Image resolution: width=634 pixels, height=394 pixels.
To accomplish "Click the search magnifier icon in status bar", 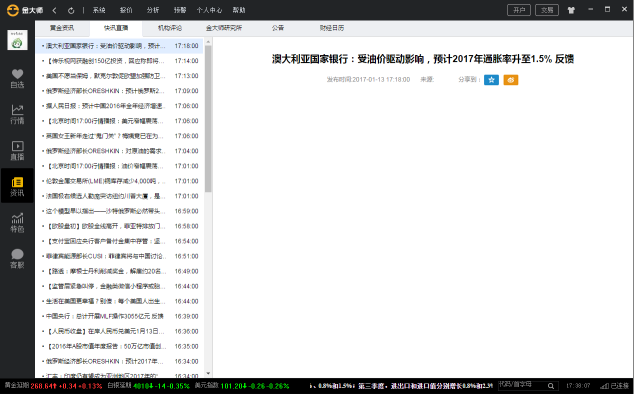I will (x=551, y=386).
